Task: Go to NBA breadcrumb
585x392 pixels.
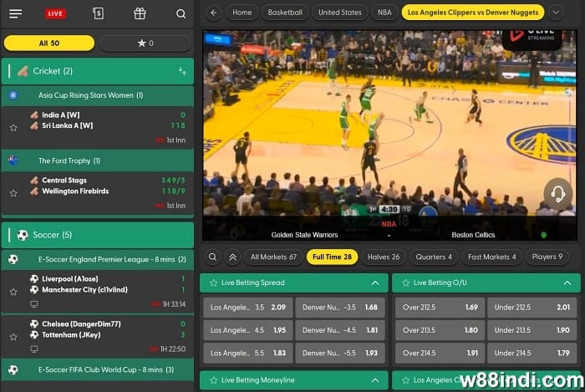Action: point(384,13)
